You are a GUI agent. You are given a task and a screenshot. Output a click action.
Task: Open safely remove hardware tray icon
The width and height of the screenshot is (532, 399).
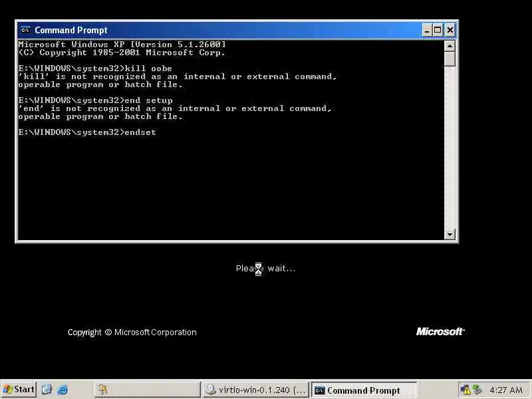[x=477, y=390]
